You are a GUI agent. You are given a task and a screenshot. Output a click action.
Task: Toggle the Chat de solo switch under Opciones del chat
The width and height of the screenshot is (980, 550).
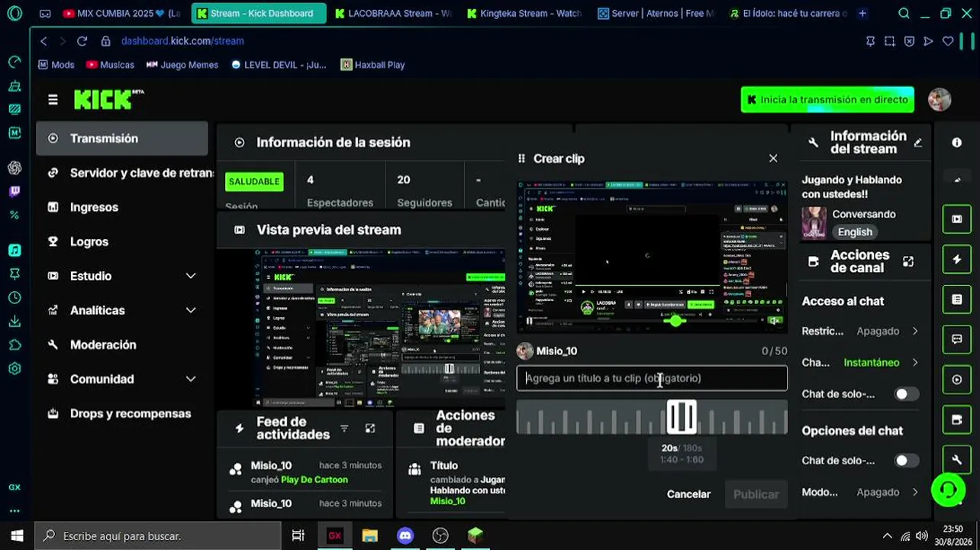pos(907,461)
